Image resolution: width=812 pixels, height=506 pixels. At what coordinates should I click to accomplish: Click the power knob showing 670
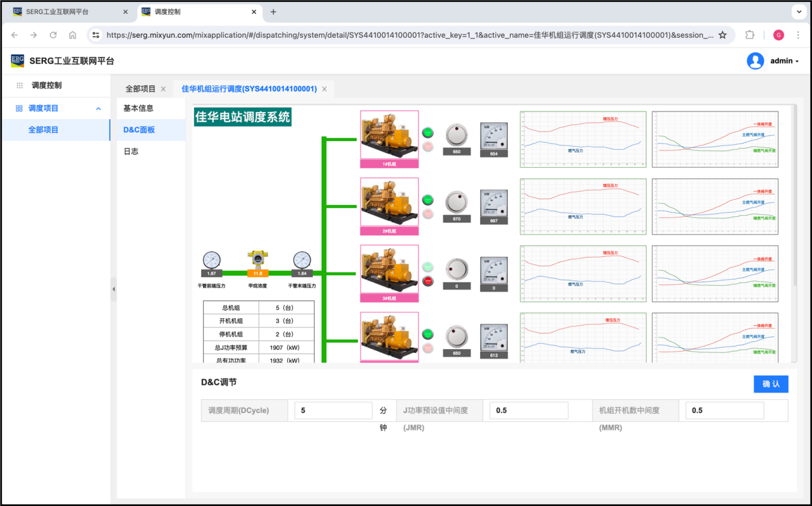(456, 202)
